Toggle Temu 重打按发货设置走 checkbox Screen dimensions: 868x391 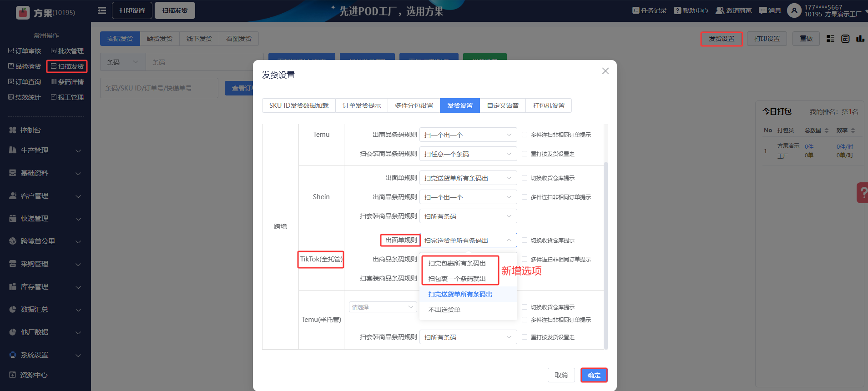click(525, 154)
